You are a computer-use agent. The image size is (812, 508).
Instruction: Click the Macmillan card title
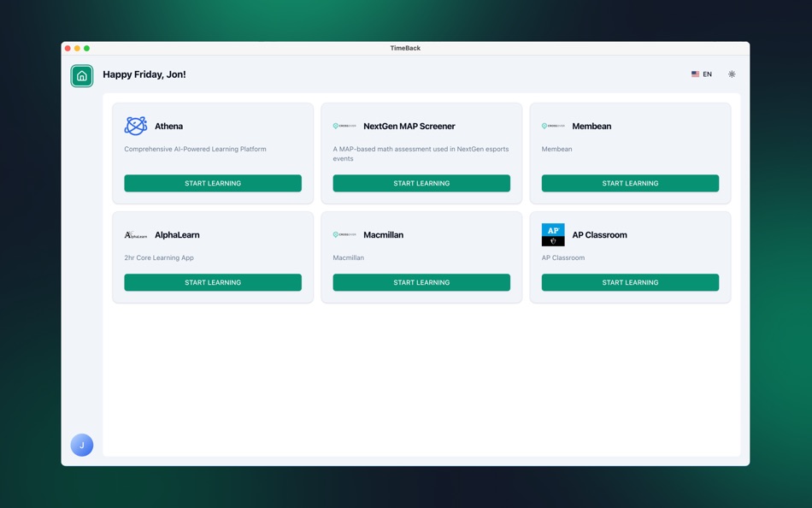tap(383, 235)
